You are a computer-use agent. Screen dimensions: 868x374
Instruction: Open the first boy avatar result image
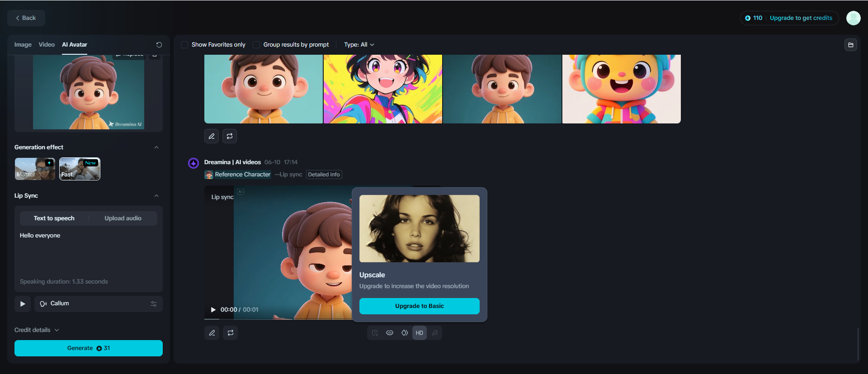tap(264, 89)
